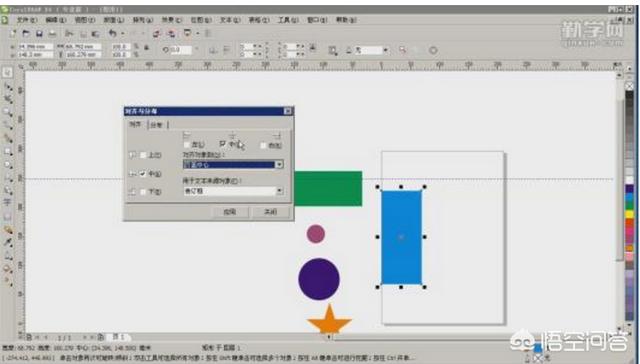
Task: Select the Text tool in toolbox
Action: [7, 203]
